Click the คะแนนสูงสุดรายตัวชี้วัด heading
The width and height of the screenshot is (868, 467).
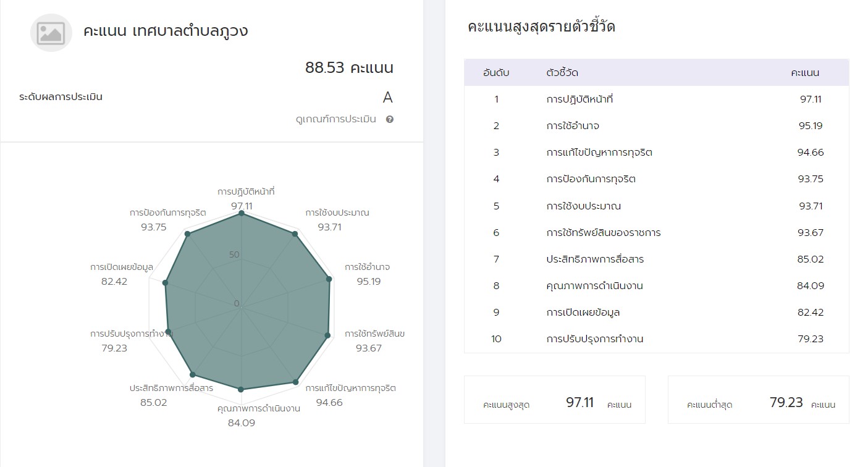click(x=541, y=27)
